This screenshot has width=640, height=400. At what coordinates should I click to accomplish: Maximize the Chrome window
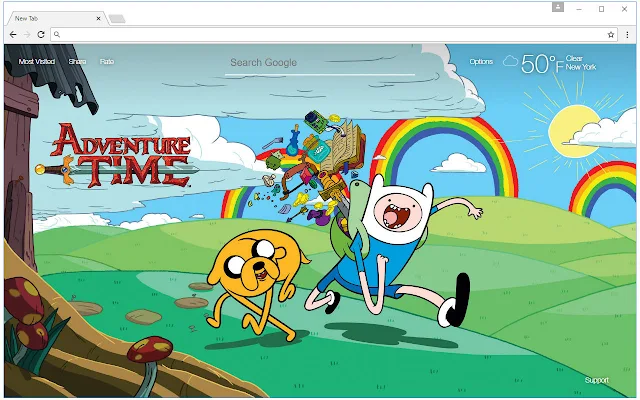(601, 9)
